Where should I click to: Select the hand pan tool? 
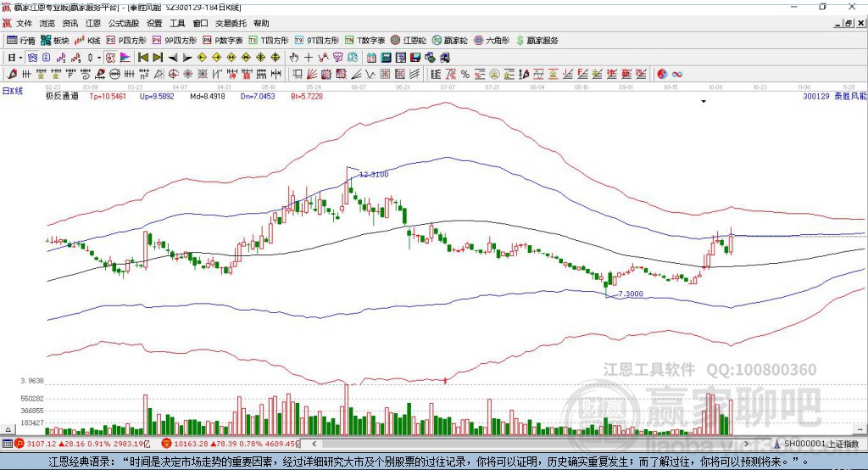[294, 58]
